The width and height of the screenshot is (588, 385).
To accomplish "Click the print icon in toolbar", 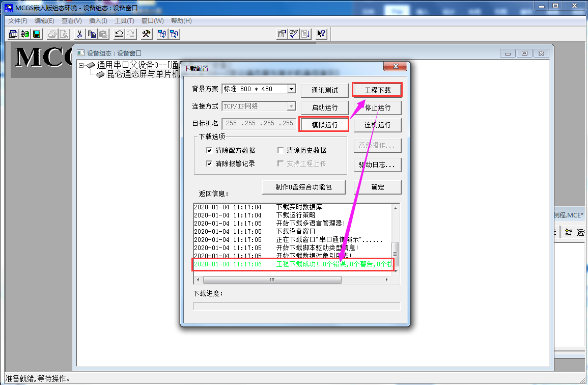I will coord(52,34).
